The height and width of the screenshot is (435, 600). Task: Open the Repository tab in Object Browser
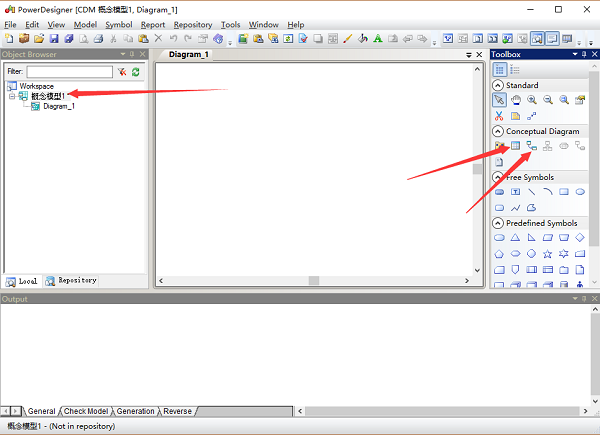click(x=71, y=281)
